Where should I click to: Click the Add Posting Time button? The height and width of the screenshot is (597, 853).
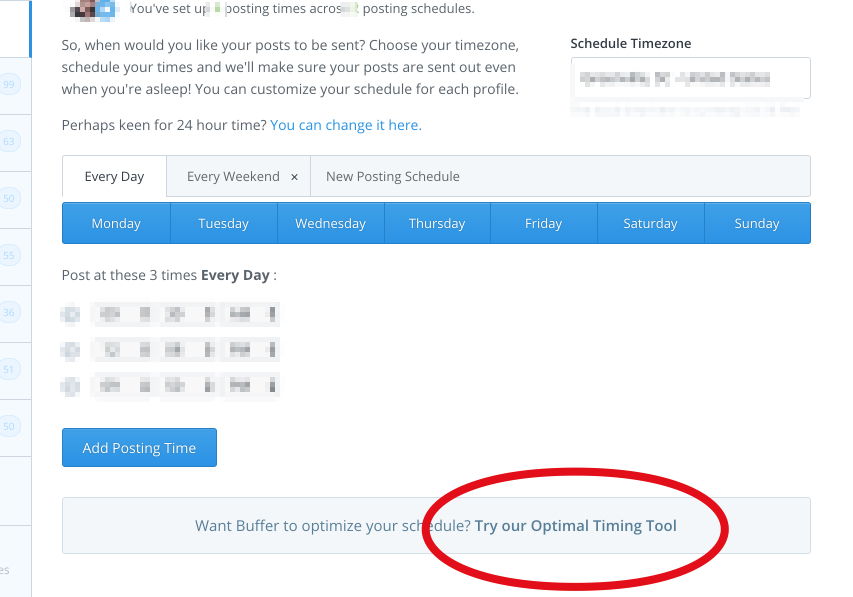pos(139,448)
